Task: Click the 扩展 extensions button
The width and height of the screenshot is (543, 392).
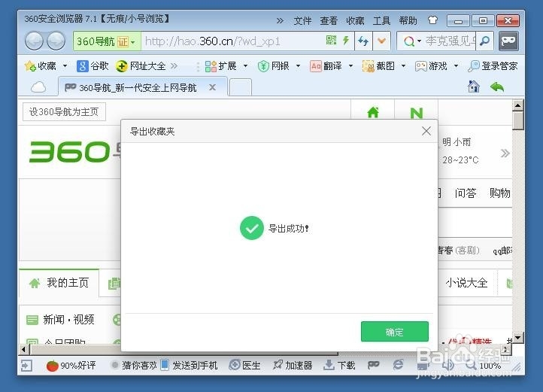Action: (x=220, y=66)
